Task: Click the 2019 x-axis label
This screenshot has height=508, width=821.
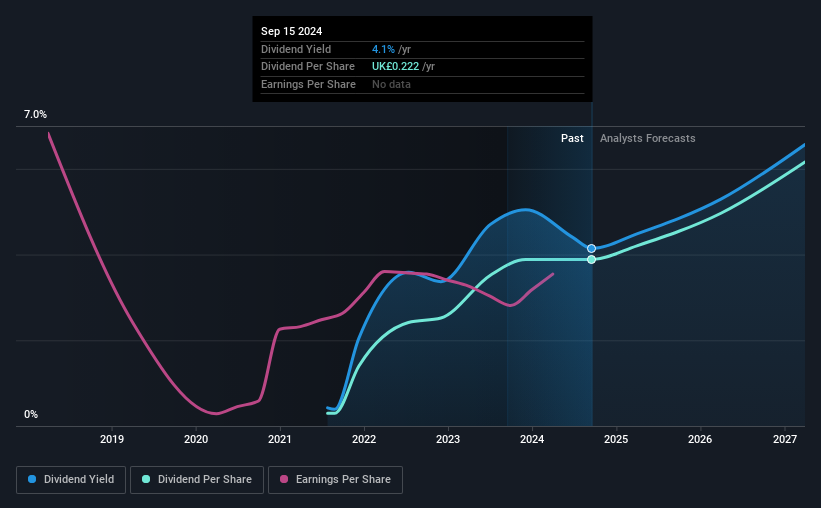Action: tap(112, 439)
